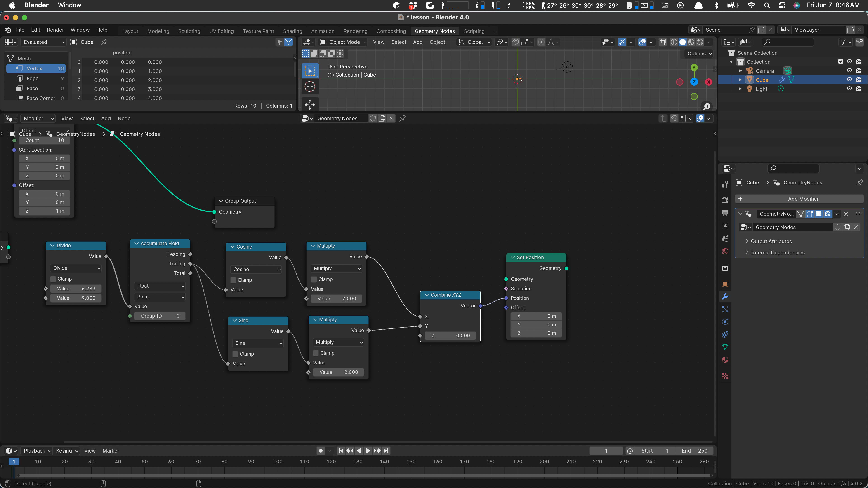Enable Clamp on the Cosine node

click(233, 280)
